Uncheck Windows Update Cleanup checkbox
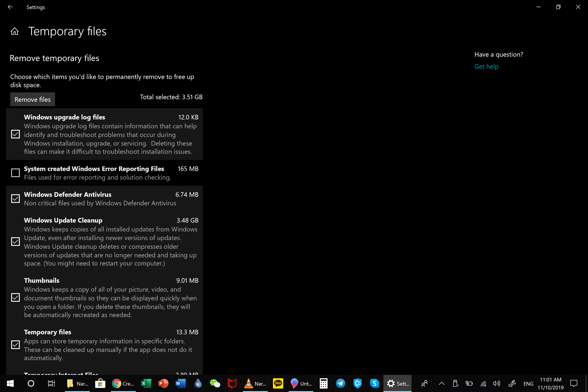 (15, 242)
